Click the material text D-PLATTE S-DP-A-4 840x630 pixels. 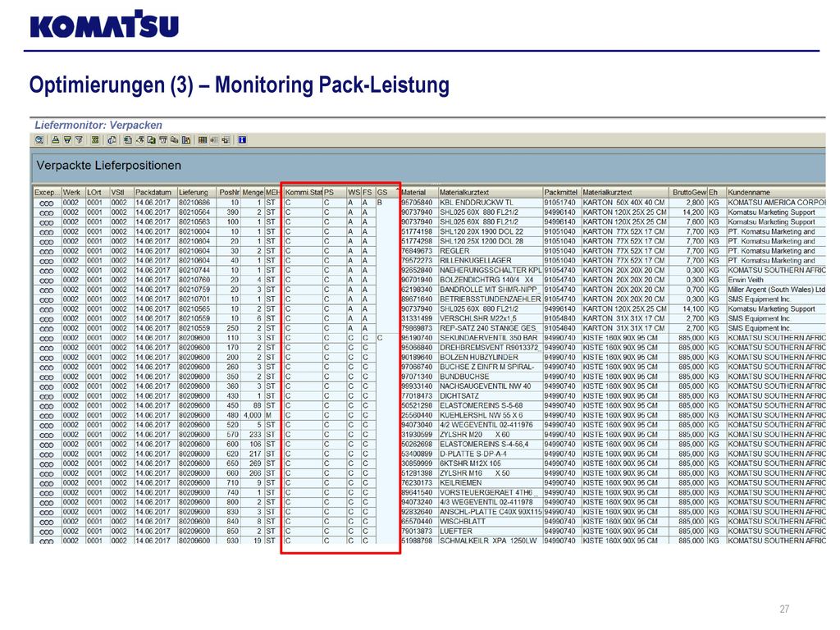click(x=473, y=454)
